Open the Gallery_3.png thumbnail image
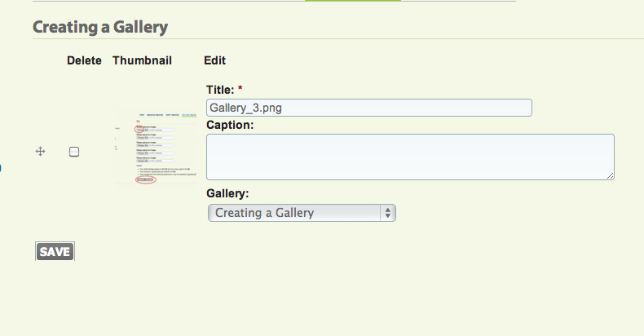644x336 pixels. point(156,150)
